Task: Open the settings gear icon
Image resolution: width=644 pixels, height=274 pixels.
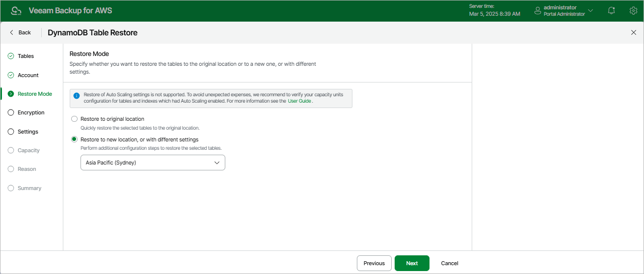Action: pos(633,11)
